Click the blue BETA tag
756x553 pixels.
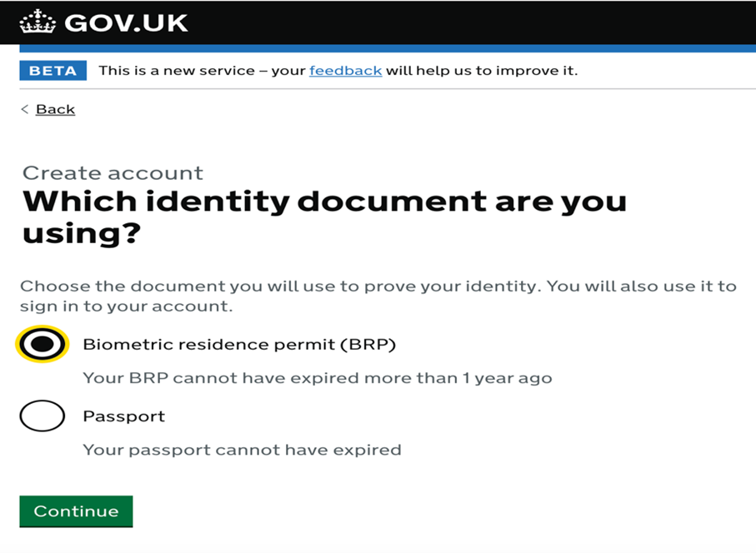53,71
